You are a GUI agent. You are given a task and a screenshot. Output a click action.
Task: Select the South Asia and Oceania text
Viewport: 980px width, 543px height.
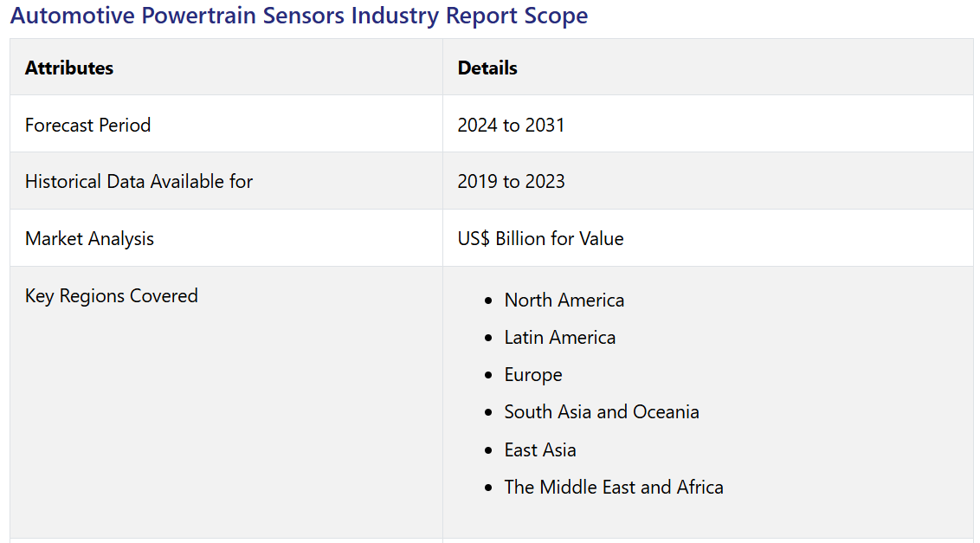(x=602, y=411)
